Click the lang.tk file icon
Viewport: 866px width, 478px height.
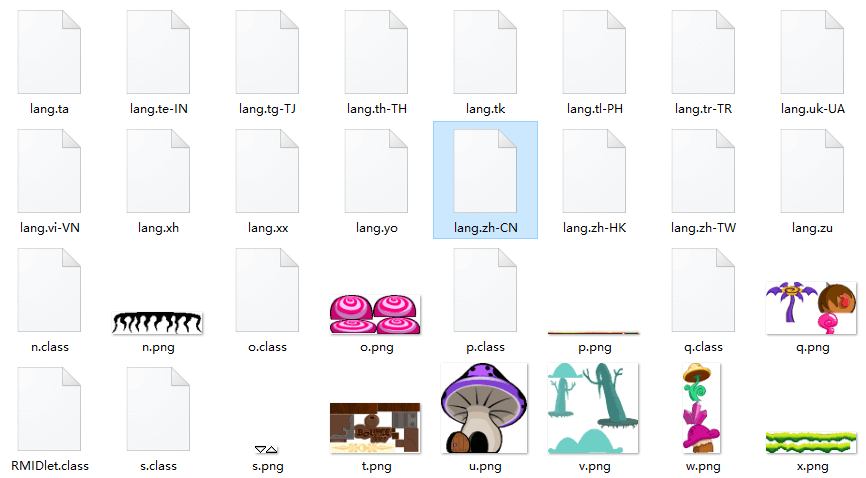[485, 52]
